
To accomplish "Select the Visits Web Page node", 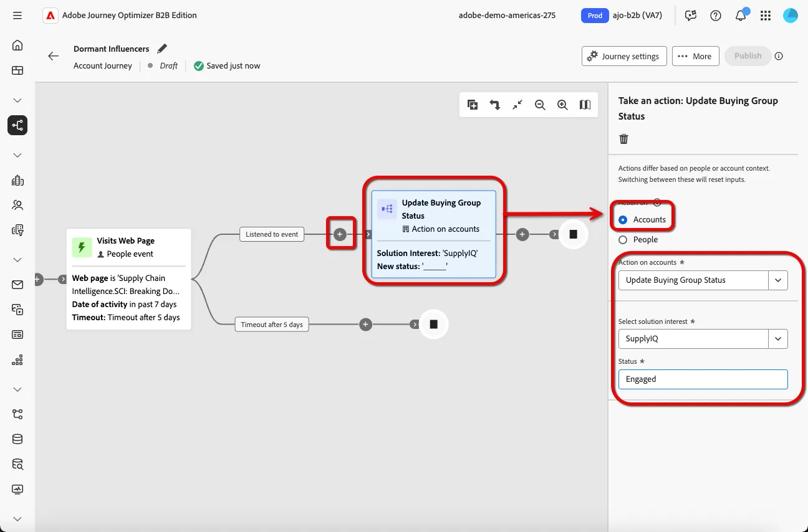I will point(128,279).
